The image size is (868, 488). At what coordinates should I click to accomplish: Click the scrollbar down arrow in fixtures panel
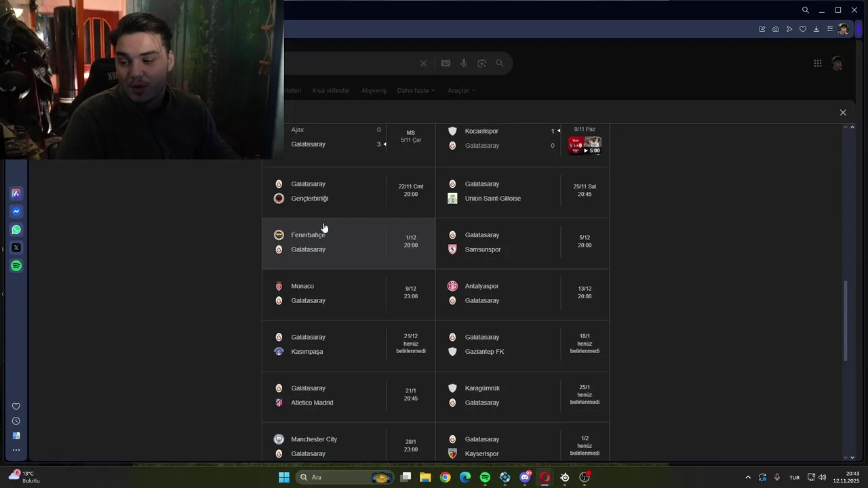(852, 457)
